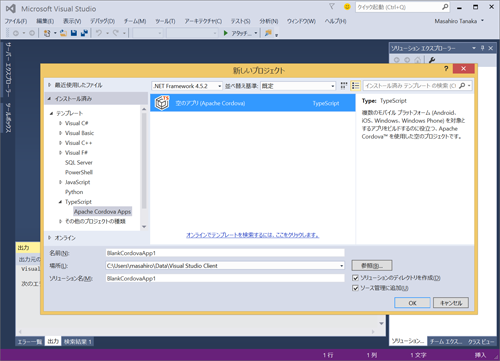
Task: Open the .NET Framework 4.5.2 dropdown
Action: click(187, 86)
